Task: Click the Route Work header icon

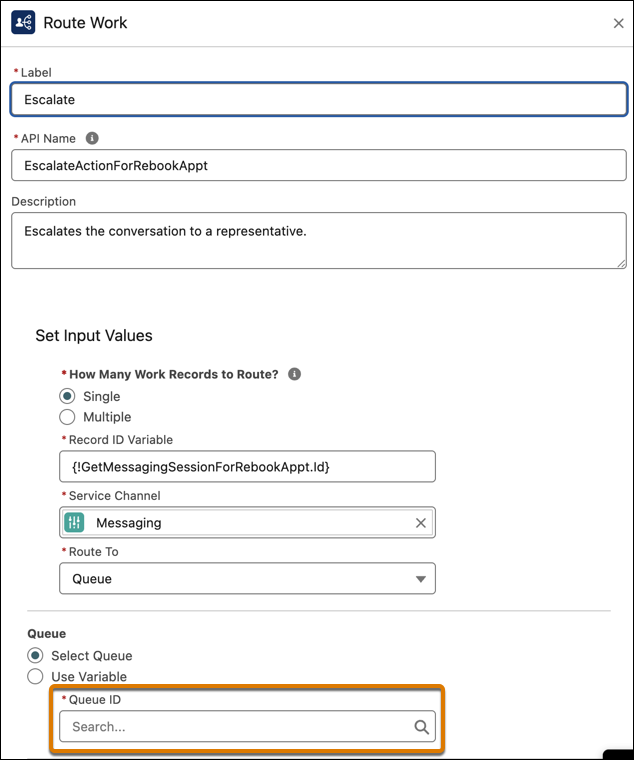Action: [x=23, y=22]
